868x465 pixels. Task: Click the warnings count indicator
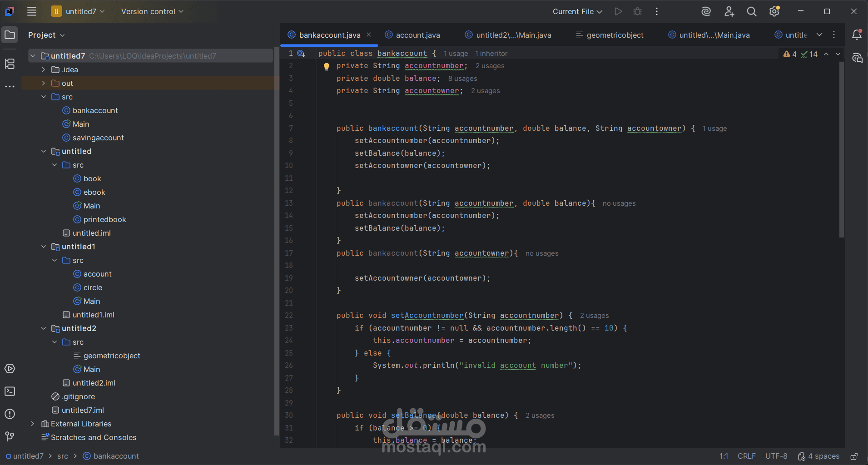790,54
